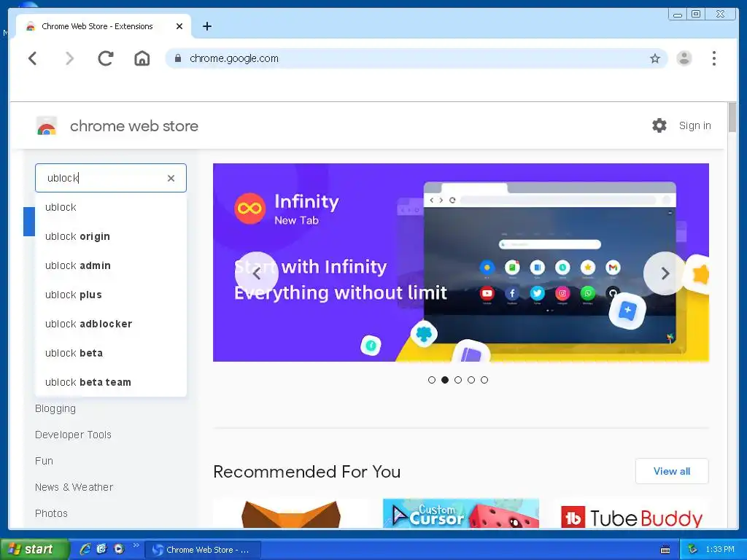Image resolution: width=747 pixels, height=560 pixels.
Task: Select fourth carousel dot indicator
Action: [x=471, y=380]
